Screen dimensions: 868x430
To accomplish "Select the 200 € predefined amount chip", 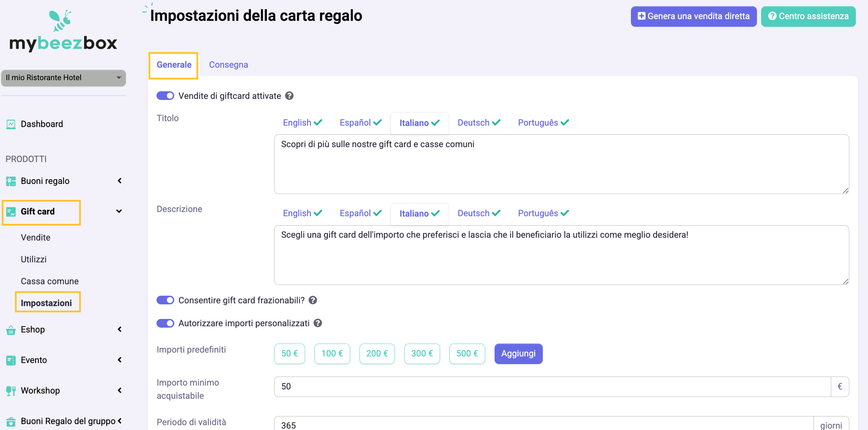I will click(x=377, y=354).
